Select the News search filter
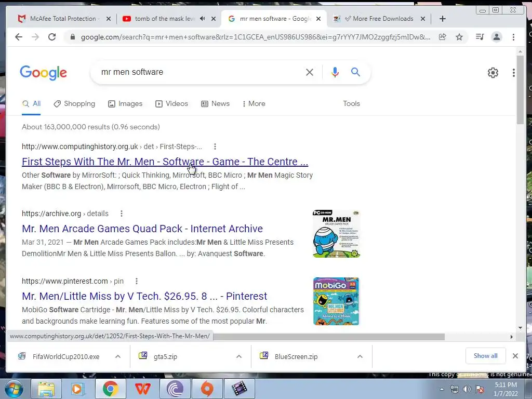The height and width of the screenshot is (399, 532). coord(216,103)
